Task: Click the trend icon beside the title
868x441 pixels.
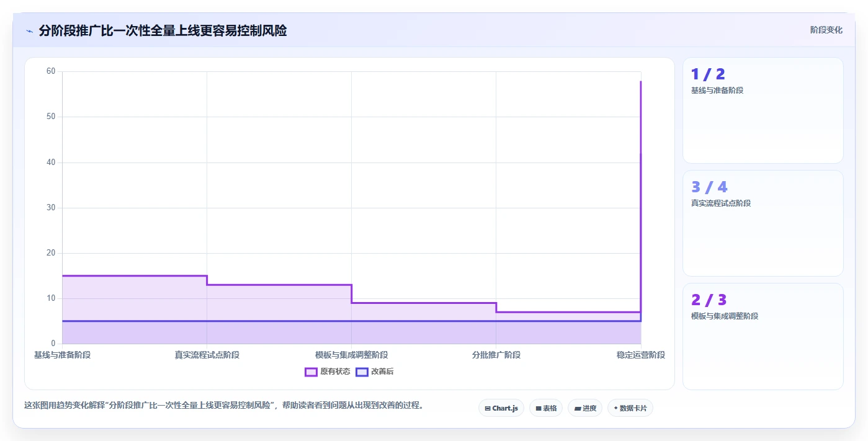Action: tap(29, 31)
